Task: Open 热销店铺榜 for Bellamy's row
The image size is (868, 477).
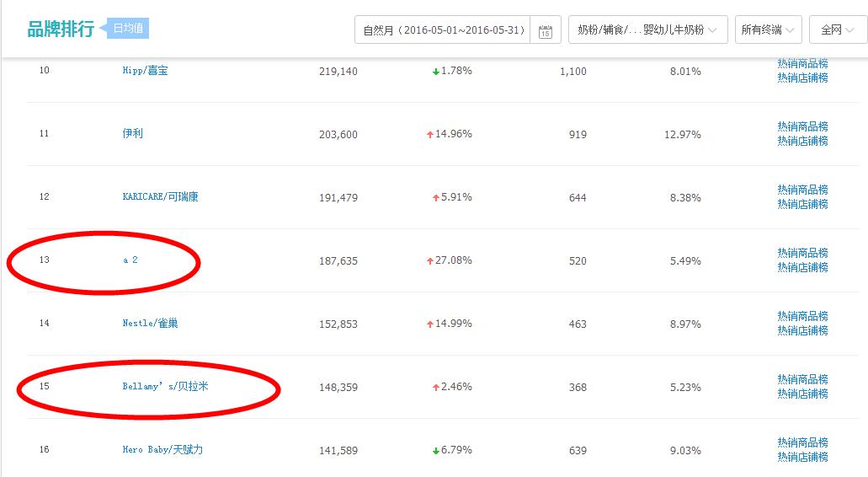Action: 802,394
